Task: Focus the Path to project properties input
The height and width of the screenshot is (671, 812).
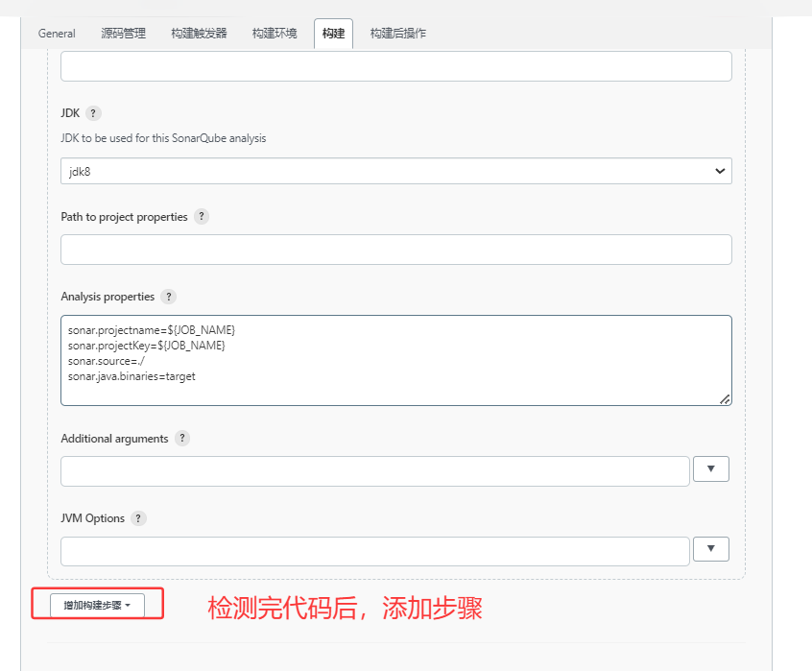Action: 396,250
